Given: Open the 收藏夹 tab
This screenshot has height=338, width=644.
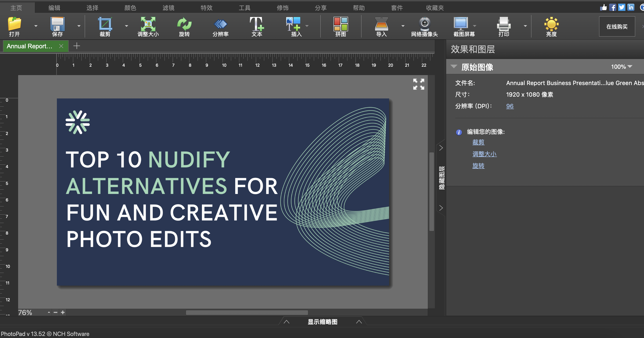Looking at the screenshot, I should pyautogui.click(x=435, y=8).
